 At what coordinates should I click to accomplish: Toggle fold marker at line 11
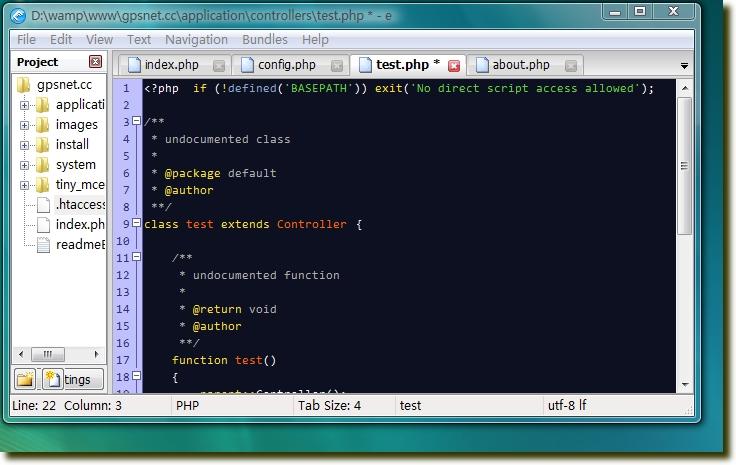(137, 258)
